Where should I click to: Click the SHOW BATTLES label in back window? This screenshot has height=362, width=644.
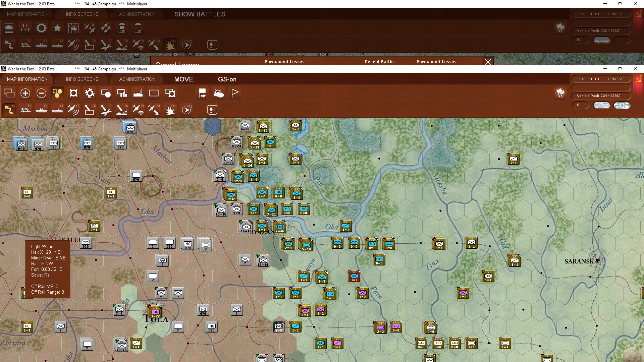coord(200,14)
